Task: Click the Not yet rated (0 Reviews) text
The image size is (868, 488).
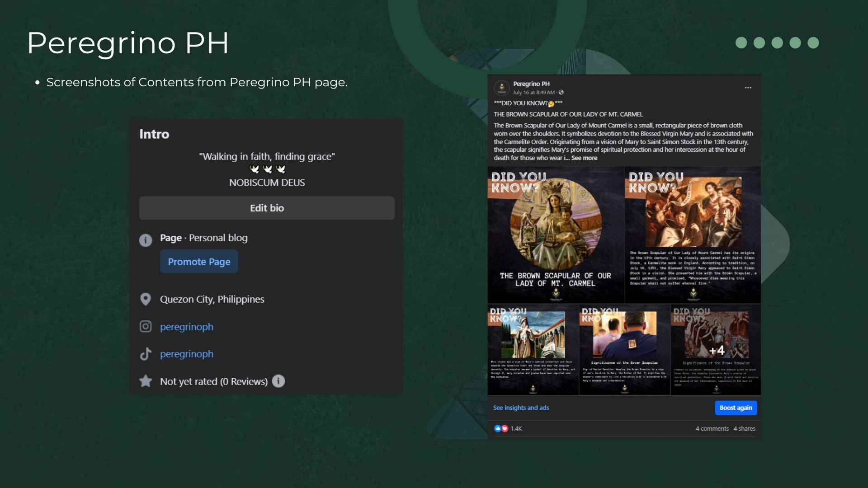Action: [214, 381]
